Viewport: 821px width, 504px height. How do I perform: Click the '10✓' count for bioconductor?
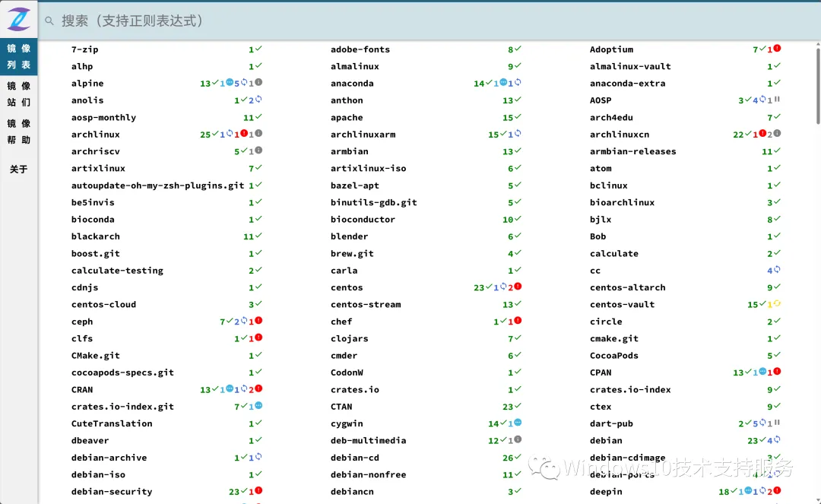pos(512,219)
